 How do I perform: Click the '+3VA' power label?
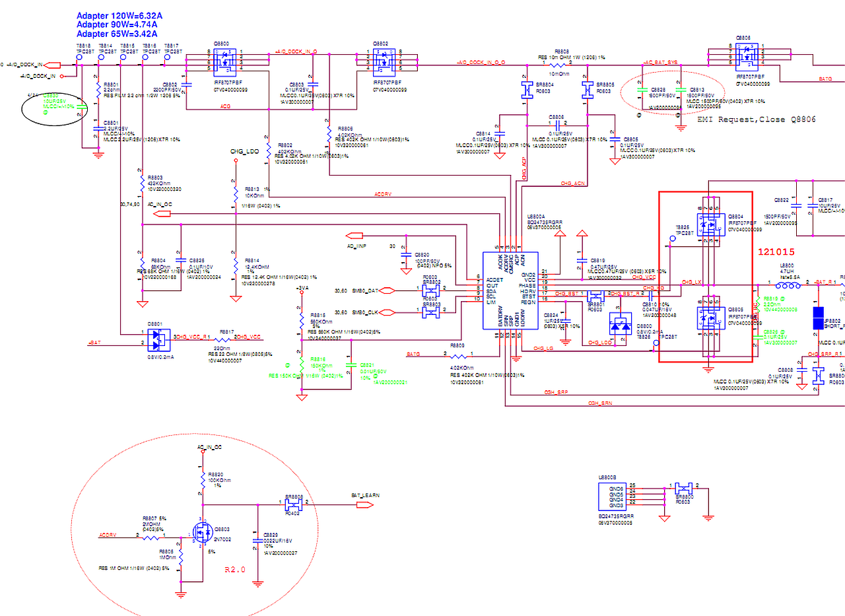(302, 289)
